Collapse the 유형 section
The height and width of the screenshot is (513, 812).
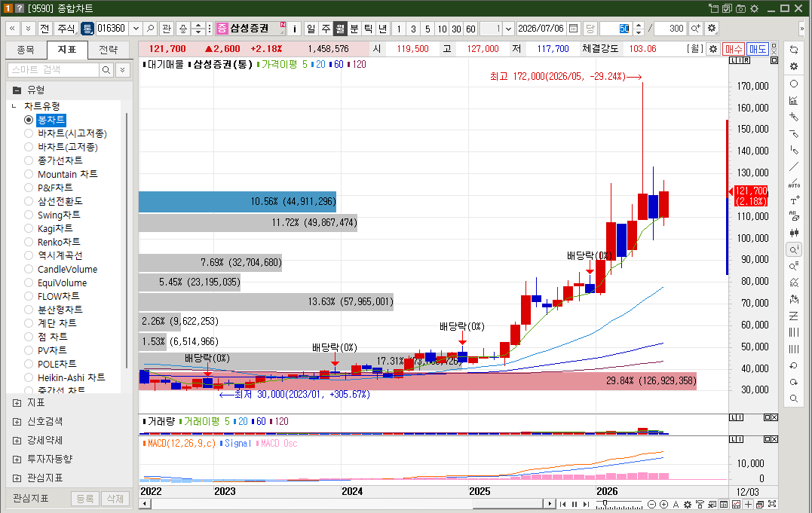[x=17, y=90]
